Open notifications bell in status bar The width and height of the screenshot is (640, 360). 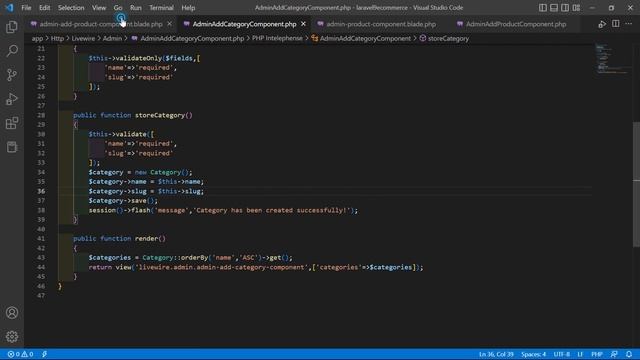(x=629, y=354)
